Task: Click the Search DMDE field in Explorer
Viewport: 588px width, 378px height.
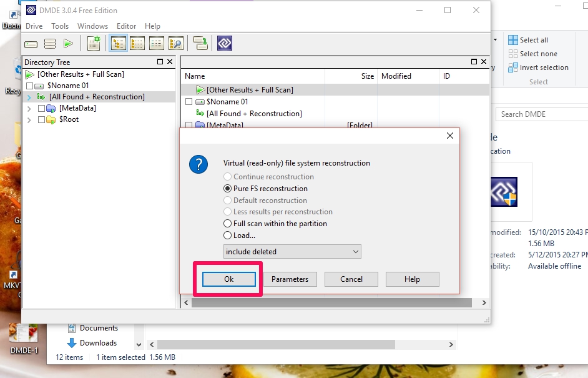Action: point(542,114)
